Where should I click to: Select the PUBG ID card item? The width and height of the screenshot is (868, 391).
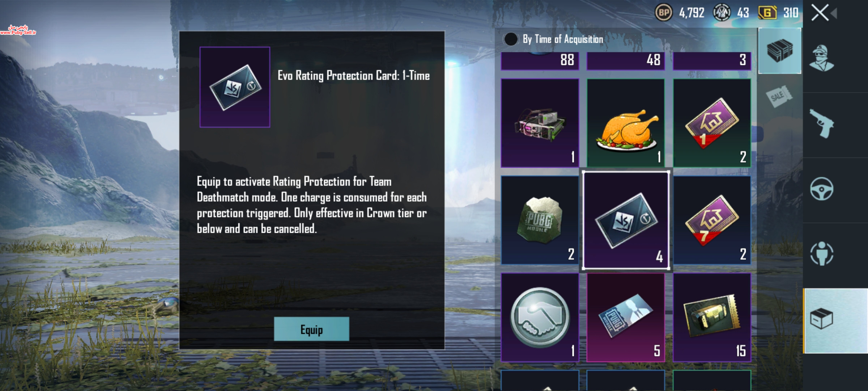[x=626, y=318]
